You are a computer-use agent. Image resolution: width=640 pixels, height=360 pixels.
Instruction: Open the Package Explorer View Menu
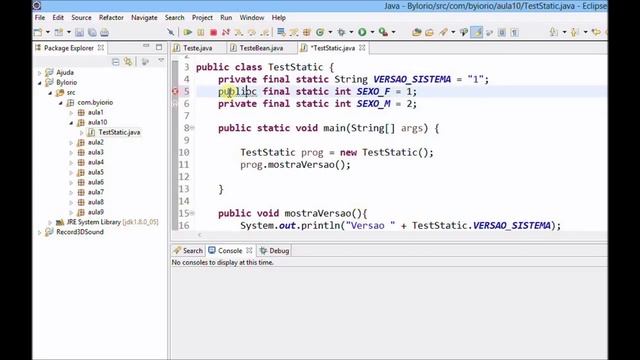pyautogui.click(x=161, y=61)
